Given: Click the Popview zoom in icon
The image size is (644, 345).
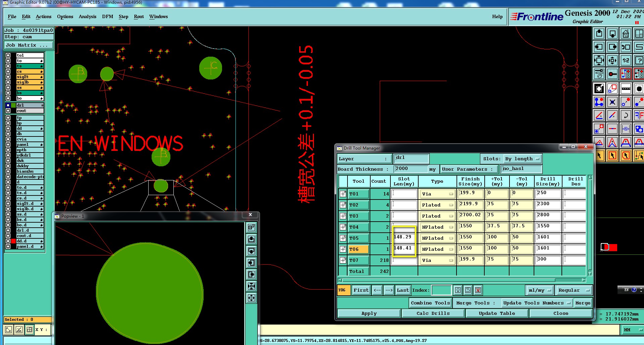Looking at the screenshot, I should click(251, 286).
